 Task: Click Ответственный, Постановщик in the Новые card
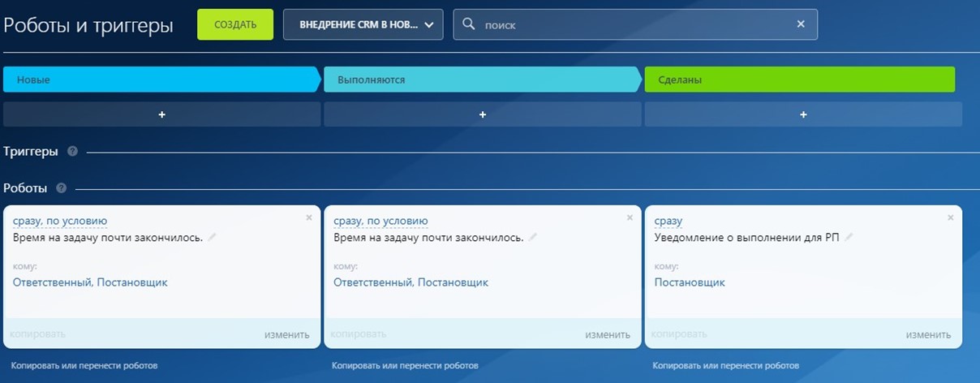pos(90,282)
